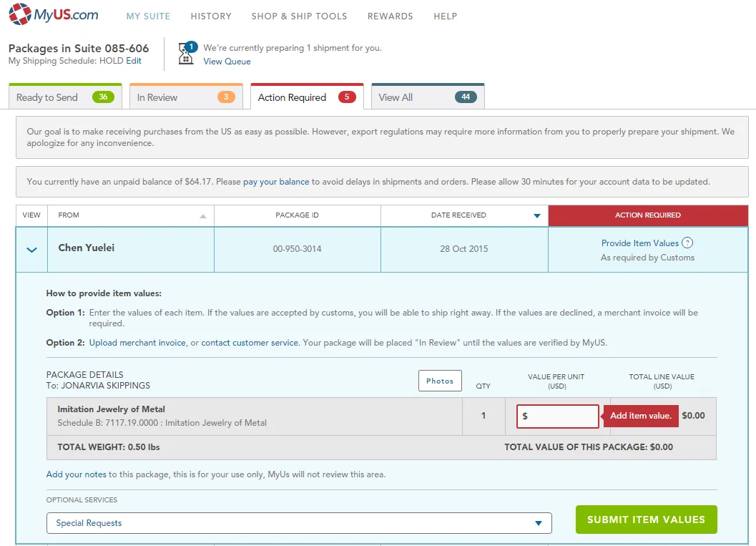This screenshot has height=546, width=756.
Task: Open the Photos button for the package
Action: [x=439, y=380]
